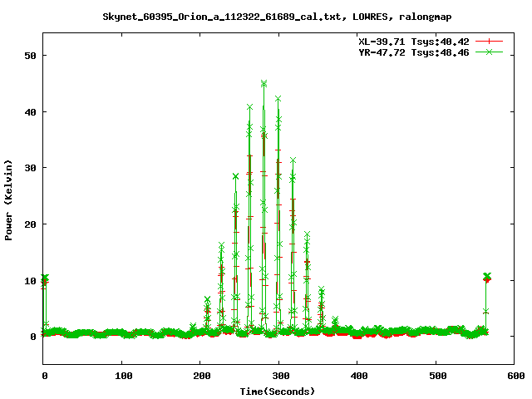Click the y-axis tick label 50
Screen dimensions: 532x399
pyautogui.click(x=30, y=56)
